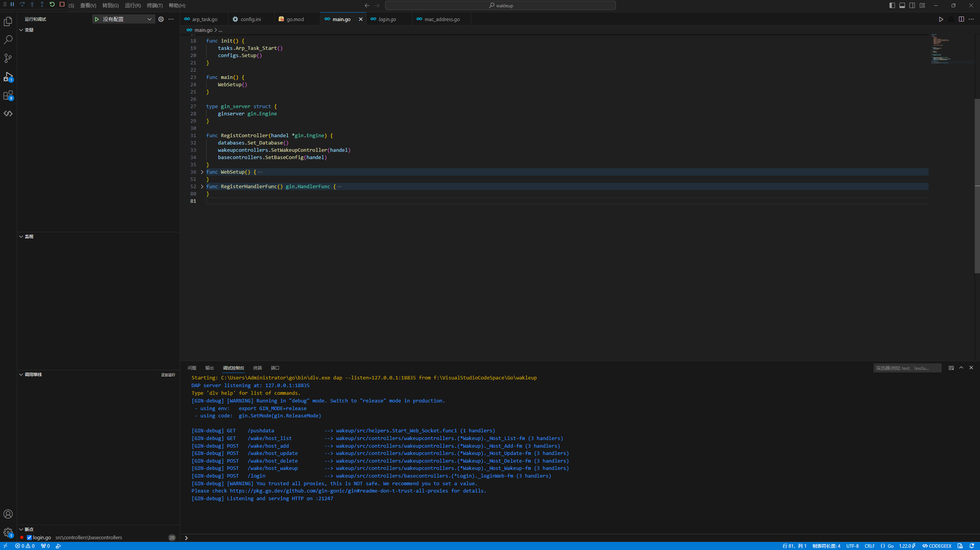Click the CODEGEEX status bar item

pos(937,546)
